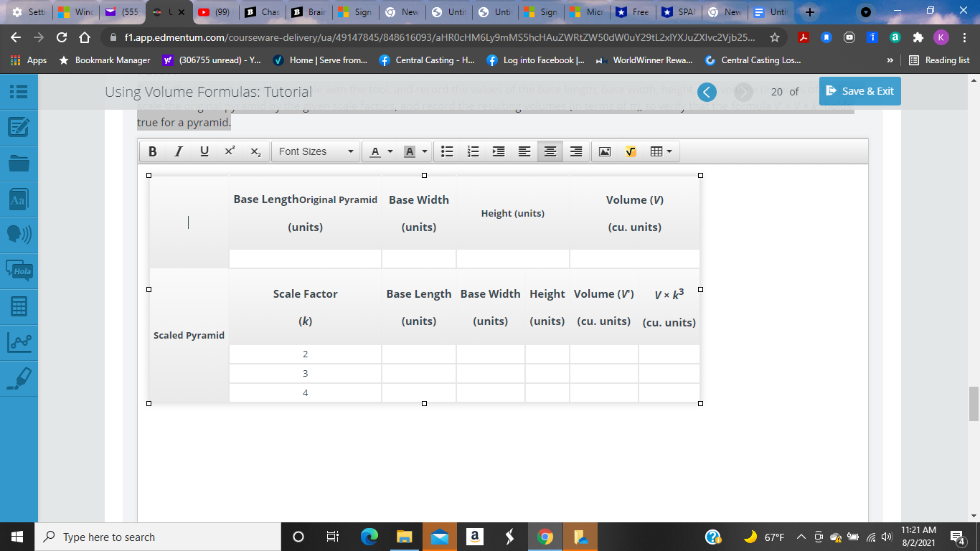Toggle center alignment
Image resolution: width=980 pixels, height=551 pixels.
pos(550,151)
